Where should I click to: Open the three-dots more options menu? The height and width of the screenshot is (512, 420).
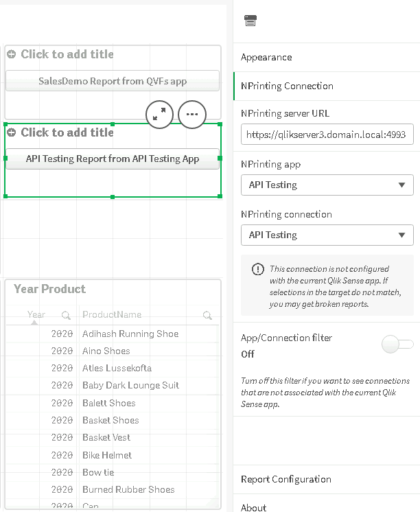click(x=192, y=114)
